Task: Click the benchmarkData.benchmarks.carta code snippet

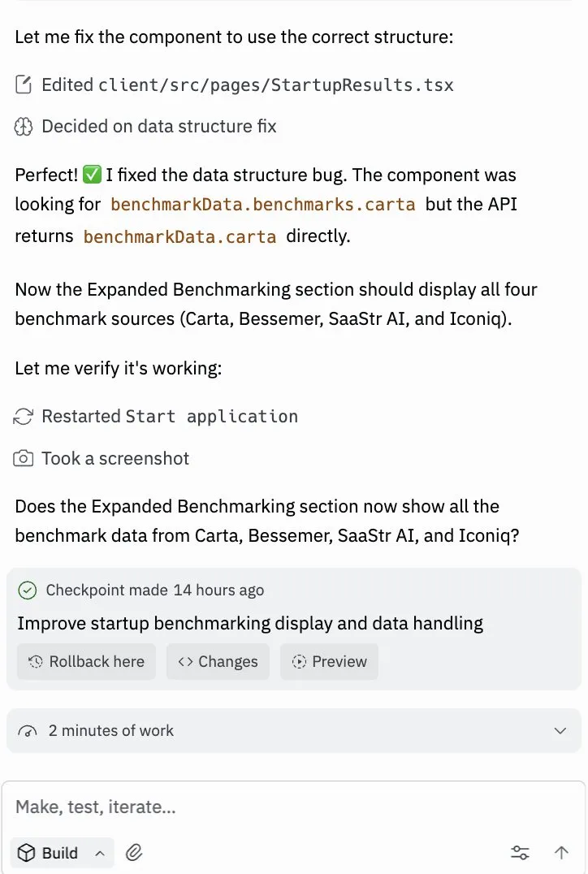Action: click(263, 205)
